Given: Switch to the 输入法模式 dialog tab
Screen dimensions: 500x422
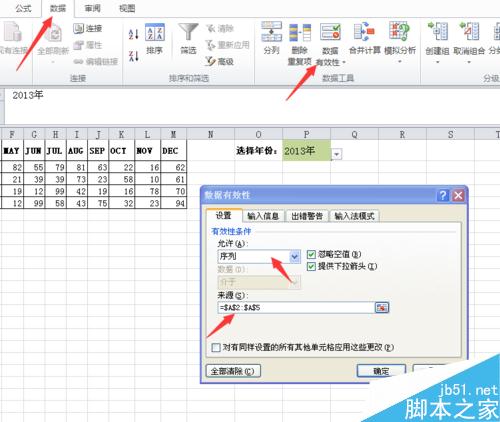Looking at the screenshot, I should click(x=354, y=216).
